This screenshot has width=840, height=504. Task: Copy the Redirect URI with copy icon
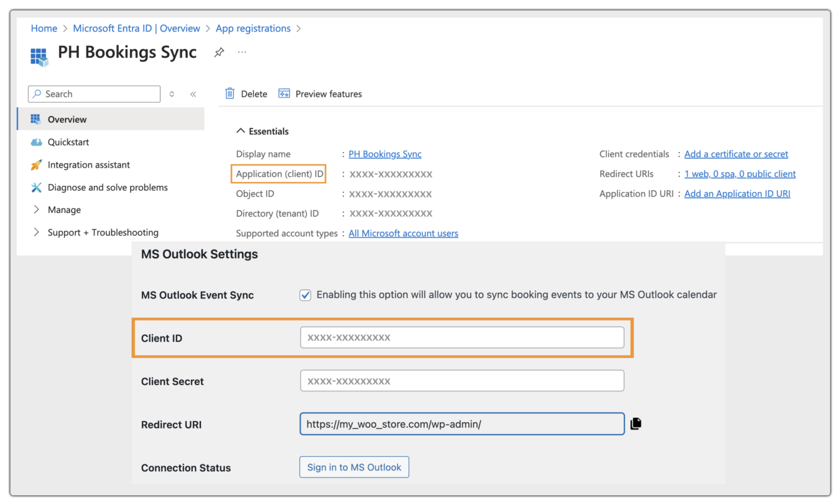click(636, 423)
